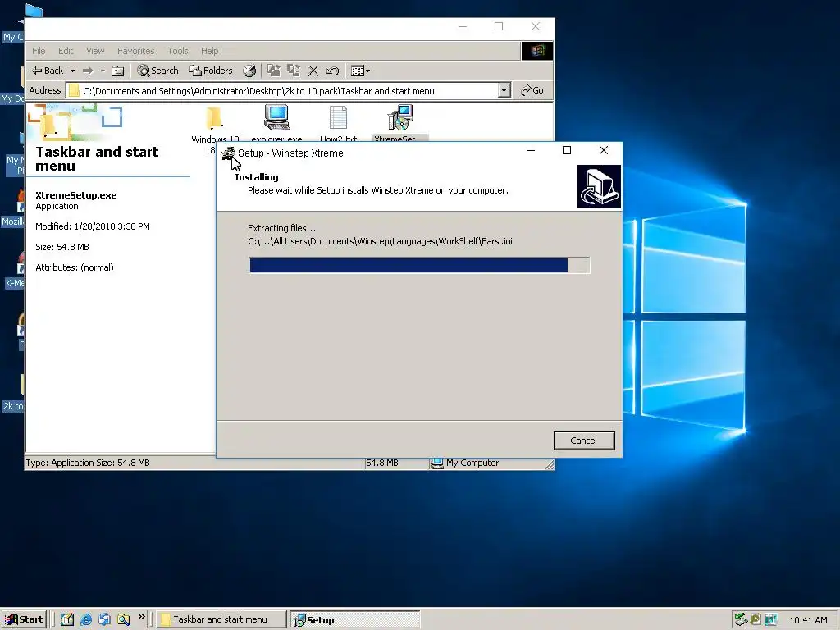Open the Search pane in Explorer

click(157, 71)
